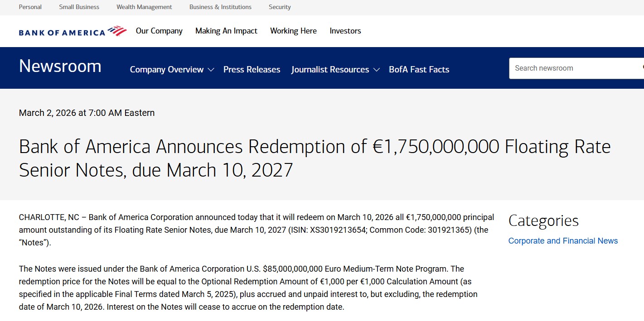Navigate to Making An Impact

click(x=226, y=31)
